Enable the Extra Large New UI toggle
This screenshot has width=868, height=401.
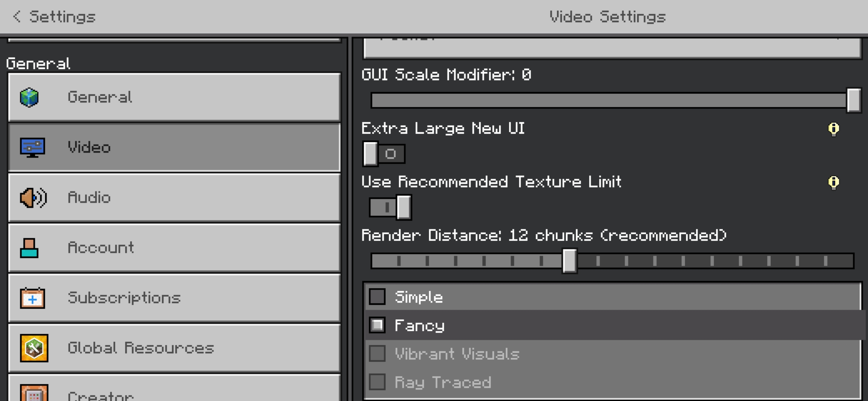(x=384, y=154)
